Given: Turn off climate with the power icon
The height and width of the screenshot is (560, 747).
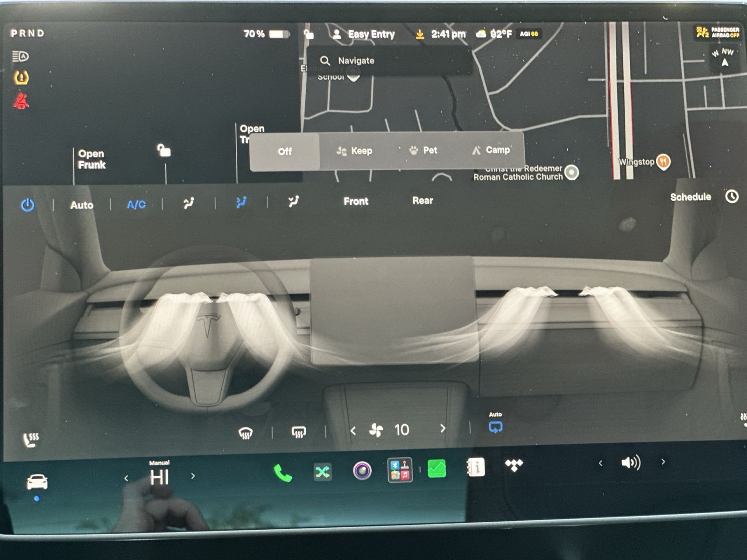Looking at the screenshot, I should coord(28,205).
